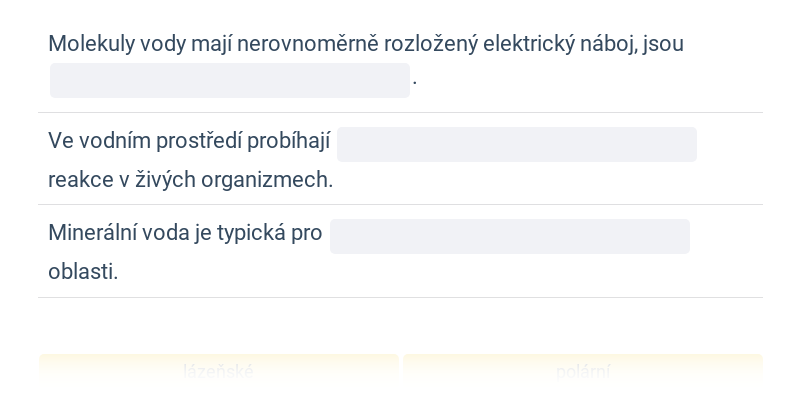Pick the "lázeňské" answer tile
Viewport: 800px width, 400px height.
point(218,371)
